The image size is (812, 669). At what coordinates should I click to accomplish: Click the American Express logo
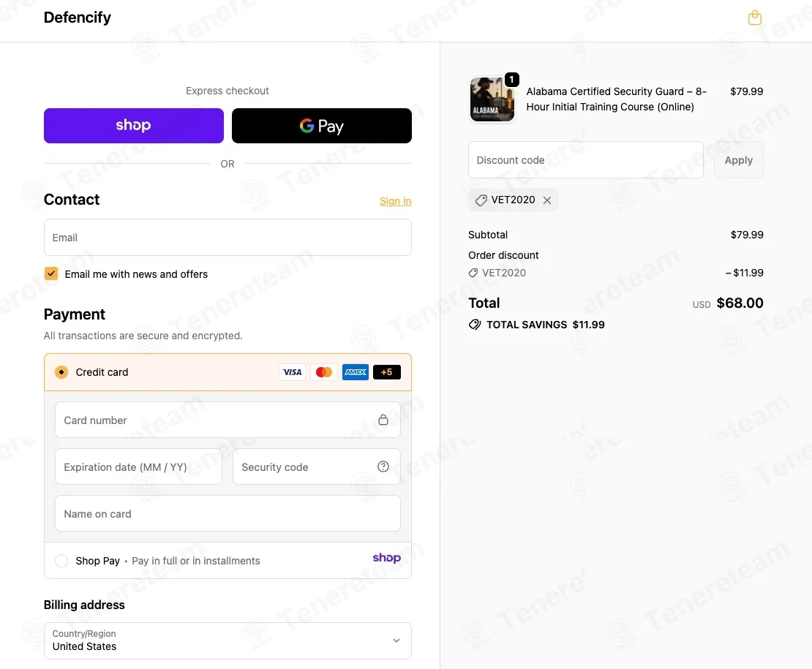(x=356, y=372)
